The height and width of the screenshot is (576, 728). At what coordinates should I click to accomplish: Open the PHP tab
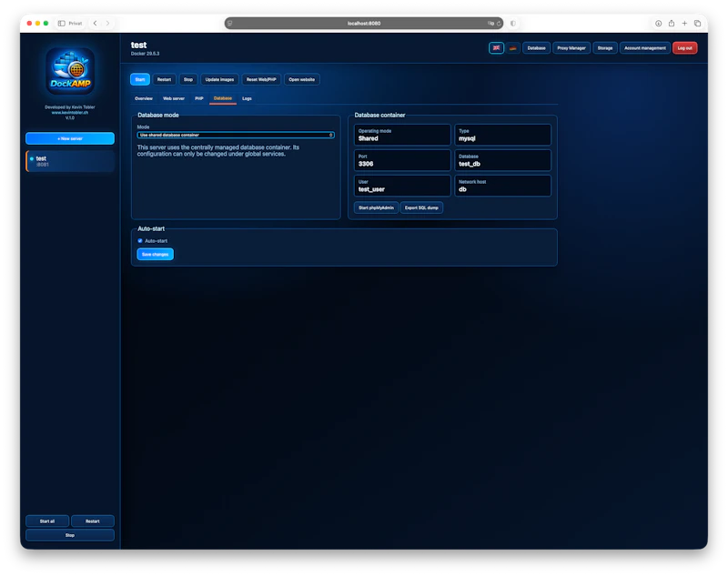pos(199,98)
